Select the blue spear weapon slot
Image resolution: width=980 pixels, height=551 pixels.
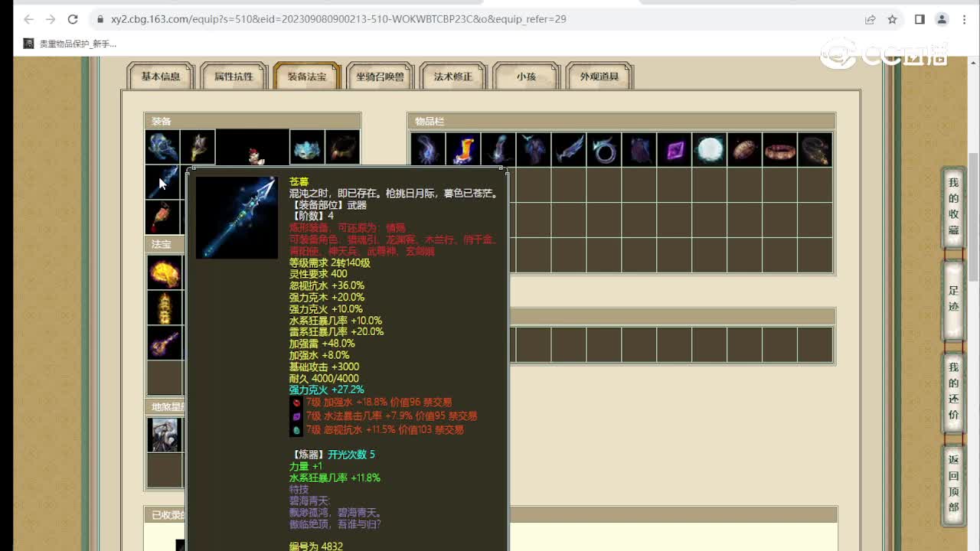click(162, 182)
